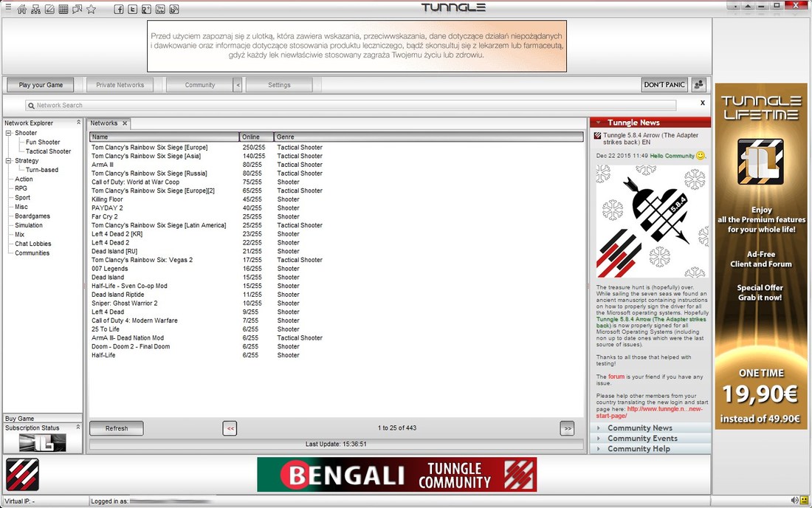Switch to the Private Networks tab
812x508 pixels.
pyautogui.click(x=120, y=85)
